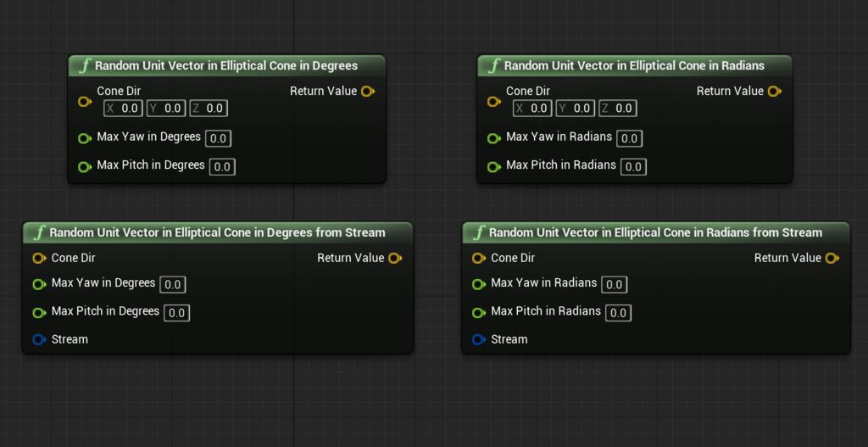
Task: Edit Max Pitch in Degrees value, top-left node
Action: pyautogui.click(x=223, y=167)
